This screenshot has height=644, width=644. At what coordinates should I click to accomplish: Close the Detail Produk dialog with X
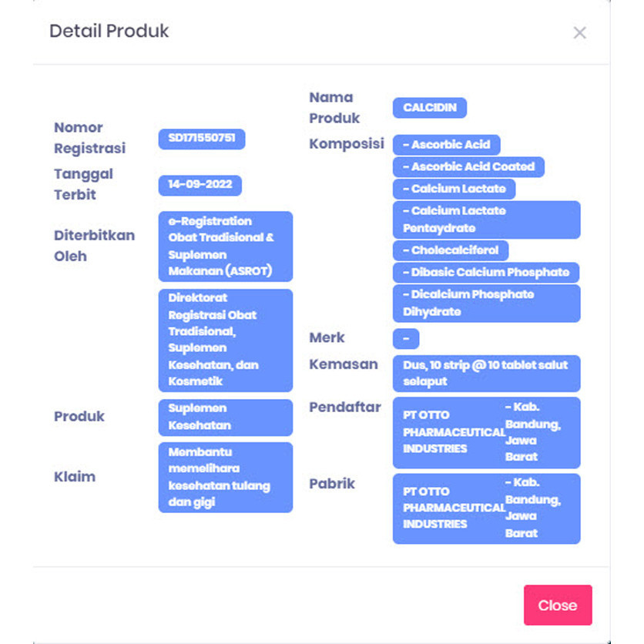tap(579, 32)
